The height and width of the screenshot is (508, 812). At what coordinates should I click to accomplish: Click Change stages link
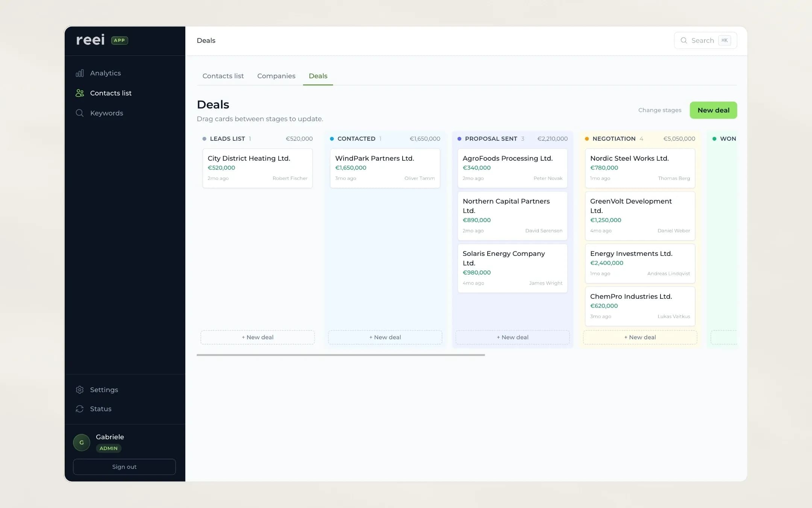pos(660,110)
